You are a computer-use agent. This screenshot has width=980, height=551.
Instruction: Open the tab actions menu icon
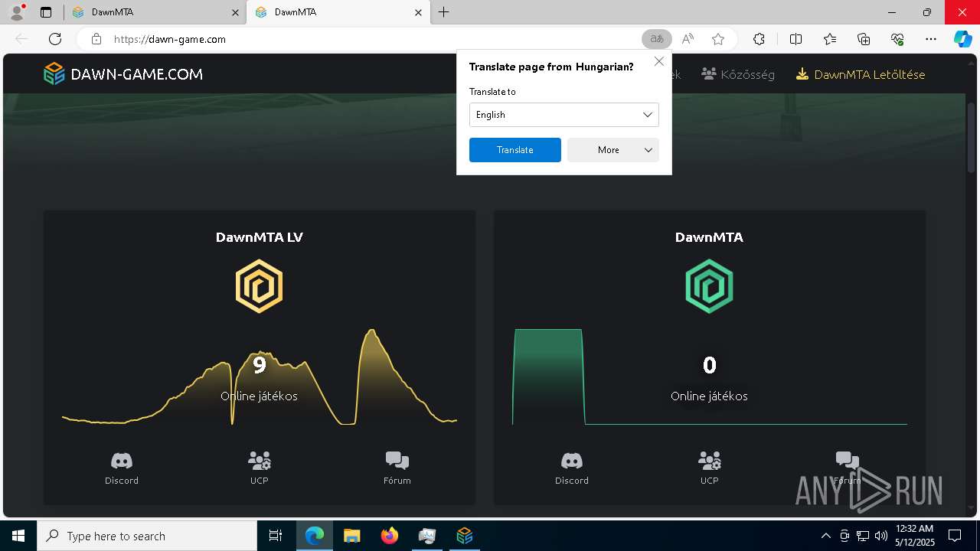pyautogui.click(x=46, y=12)
